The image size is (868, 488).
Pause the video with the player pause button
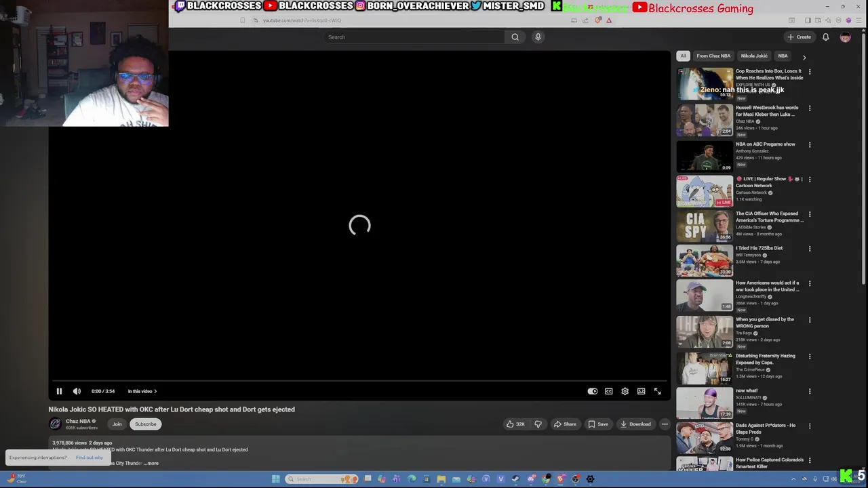(x=59, y=391)
